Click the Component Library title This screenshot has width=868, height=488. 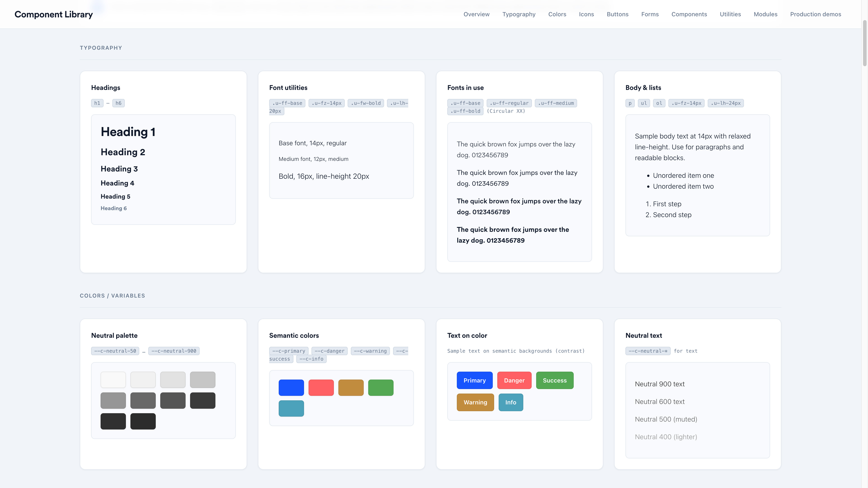54,14
